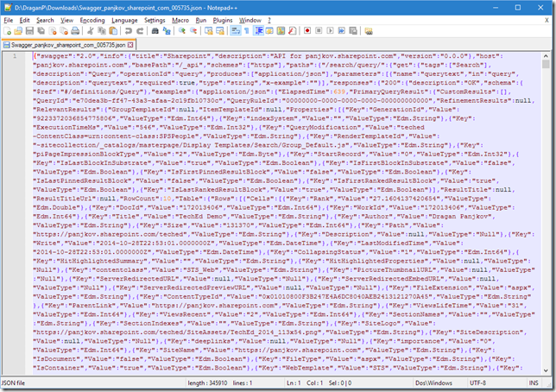
Task: Select the Swagger_panjkov_sharepoint_com_005735.json tab
Action: [x=68, y=45]
